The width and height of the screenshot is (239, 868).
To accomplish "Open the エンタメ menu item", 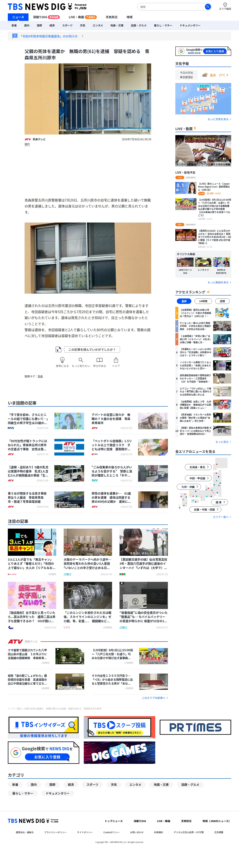I will pos(98,26).
